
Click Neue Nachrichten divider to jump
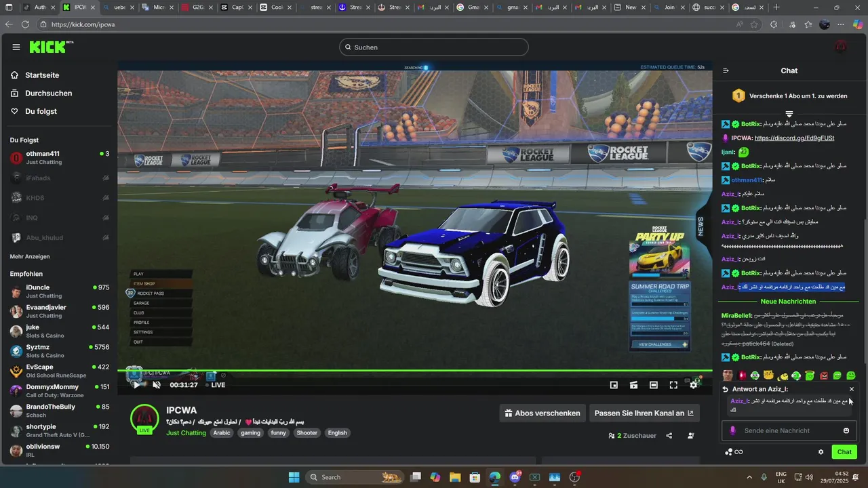point(788,301)
